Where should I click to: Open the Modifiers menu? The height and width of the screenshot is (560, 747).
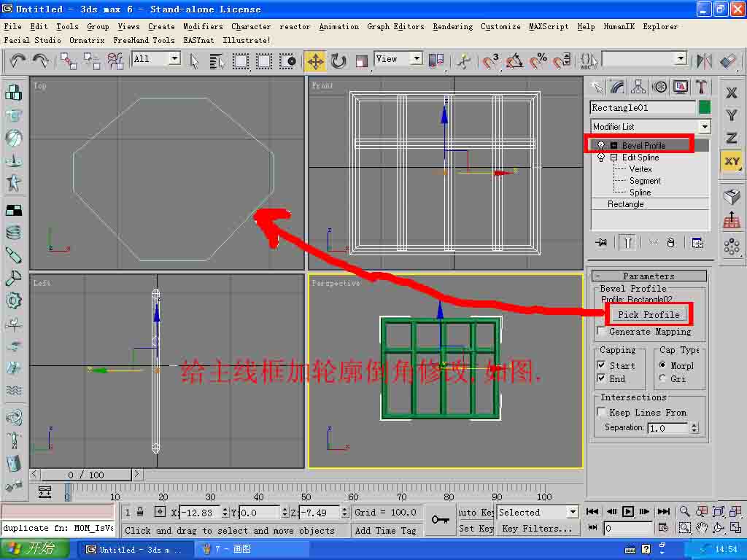click(203, 26)
